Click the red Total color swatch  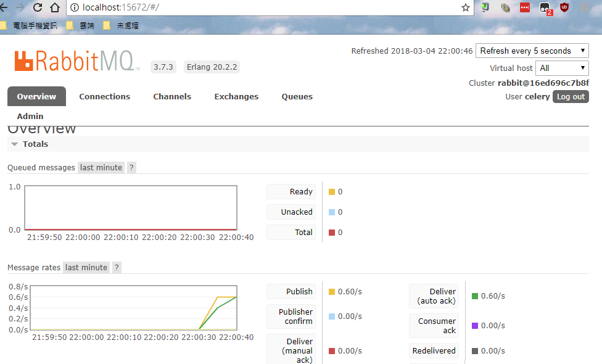point(332,233)
